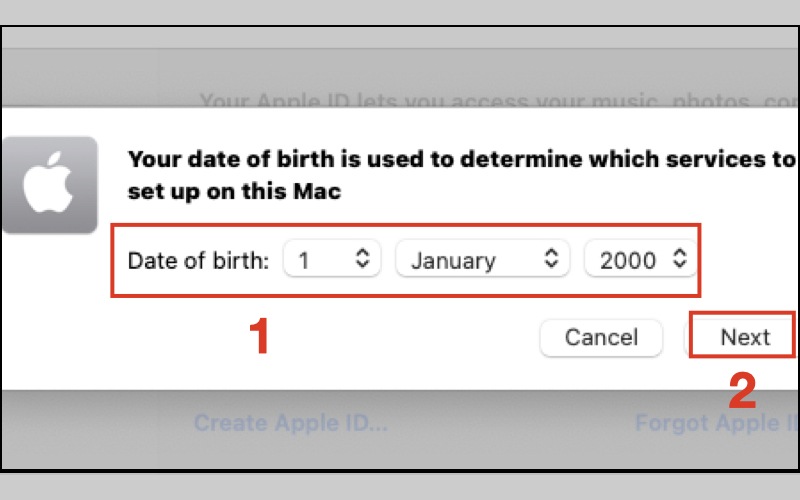Viewport: 800px width, 500px height.
Task: Click the Apple logo icon
Action: point(49,186)
